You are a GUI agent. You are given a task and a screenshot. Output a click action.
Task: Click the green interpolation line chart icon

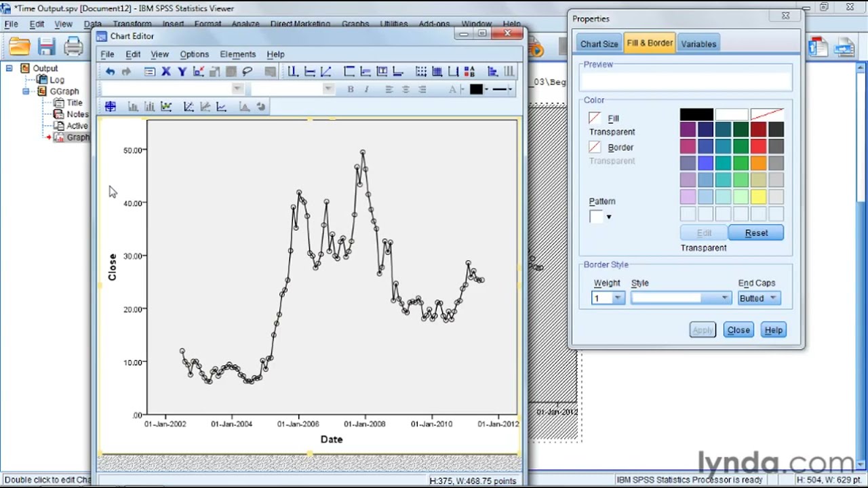click(166, 106)
